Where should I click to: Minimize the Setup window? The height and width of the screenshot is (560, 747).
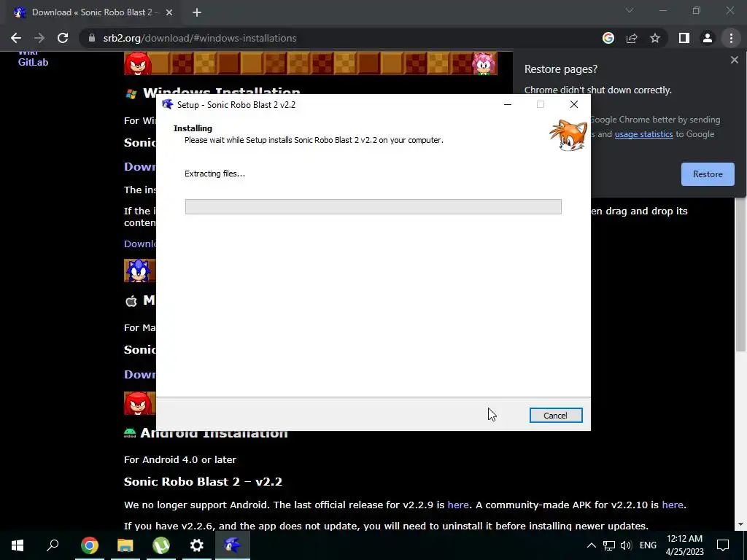click(508, 104)
